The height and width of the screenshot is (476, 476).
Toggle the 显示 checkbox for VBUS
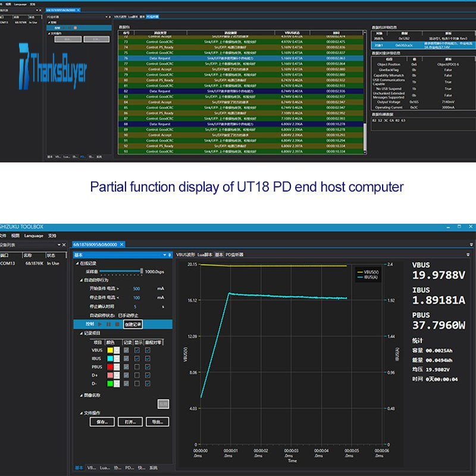[x=137, y=350]
